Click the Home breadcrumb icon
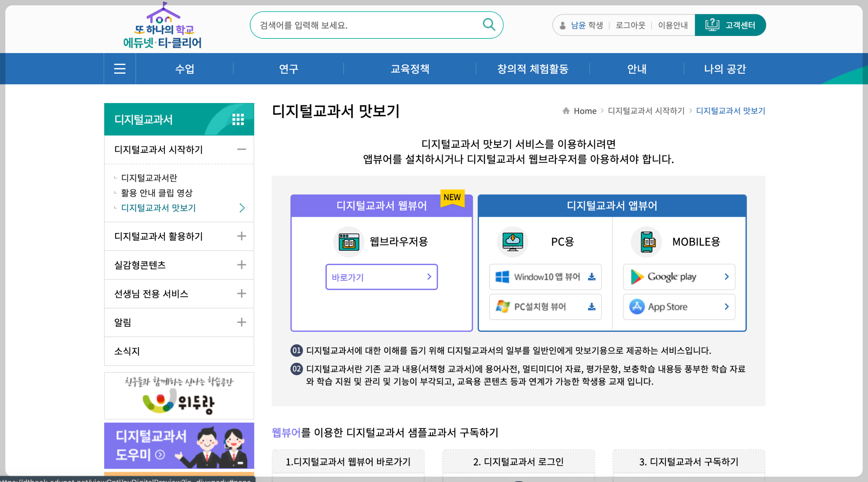The image size is (868, 482). pos(566,111)
